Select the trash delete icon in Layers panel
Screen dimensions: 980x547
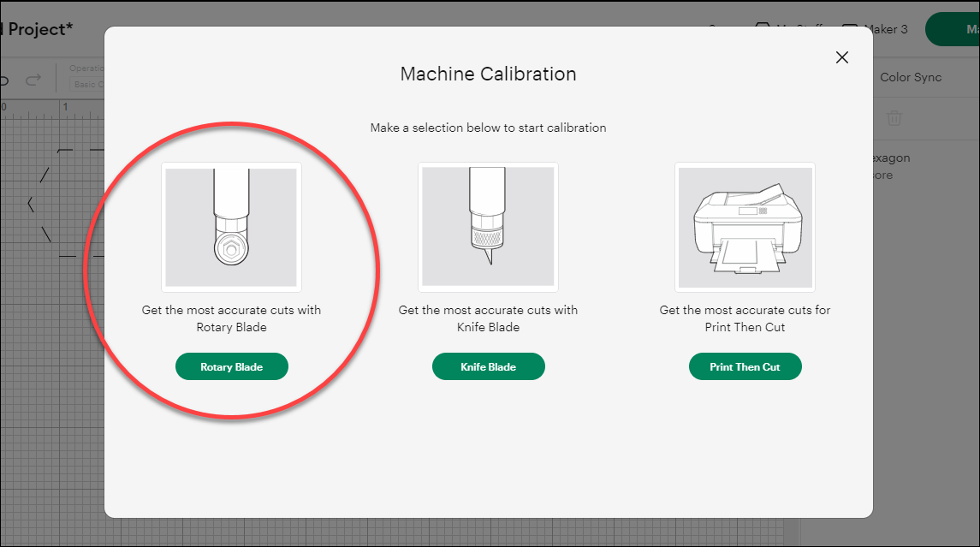tap(894, 118)
